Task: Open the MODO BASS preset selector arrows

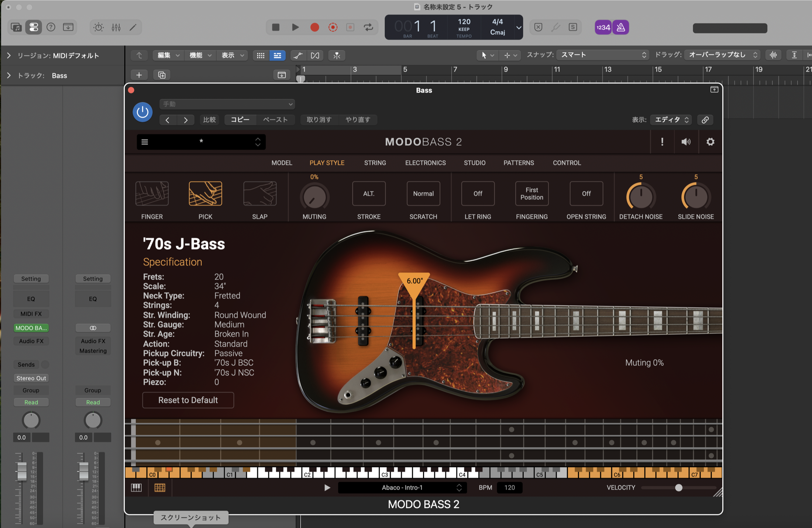Action: 258,142
